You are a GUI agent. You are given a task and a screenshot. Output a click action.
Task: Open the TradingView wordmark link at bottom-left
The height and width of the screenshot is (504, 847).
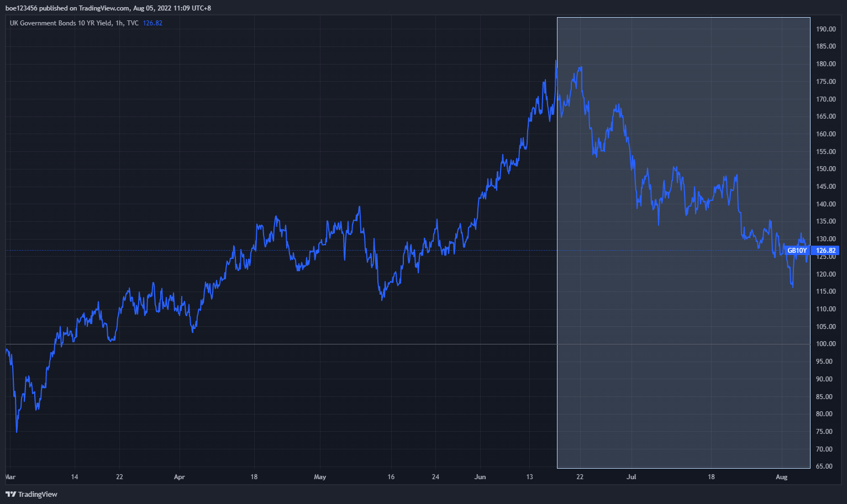[x=38, y=494]
